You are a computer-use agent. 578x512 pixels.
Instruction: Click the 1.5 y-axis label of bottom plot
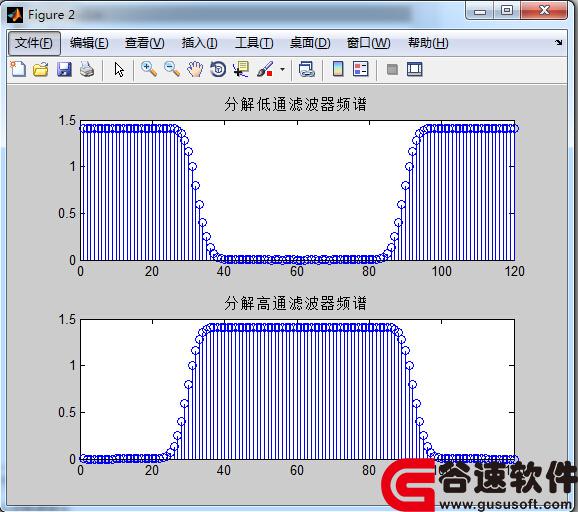tap(67, 319)
